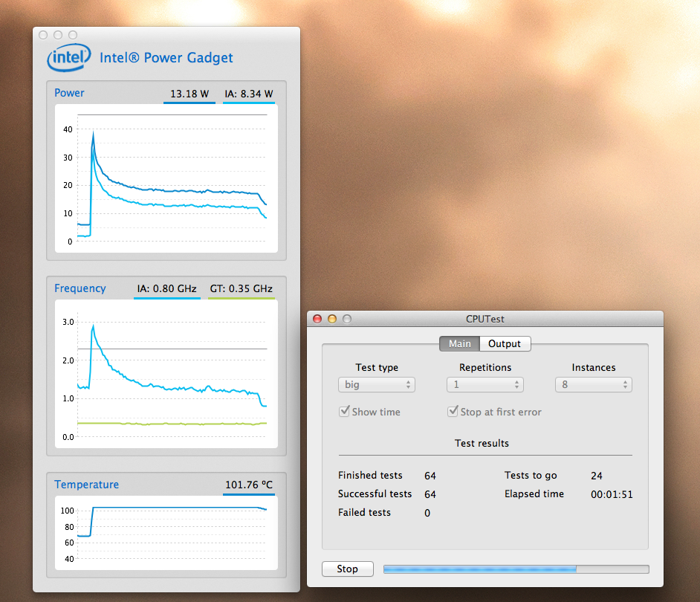
Task: Click the Frequency panel heading
Action: click(80, 288)
